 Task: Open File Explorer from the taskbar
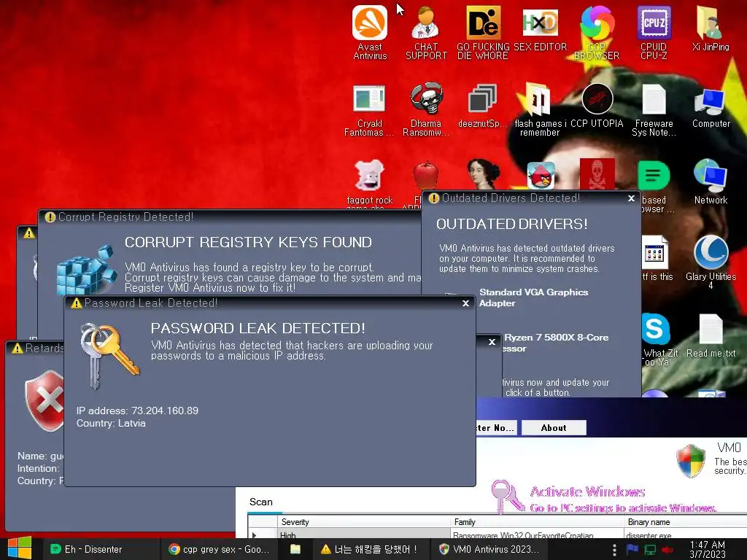coord(295,549)
